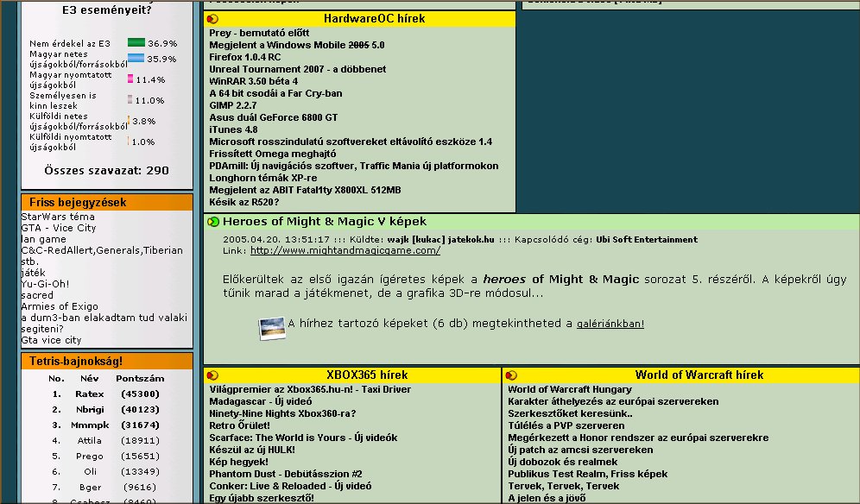This screenshot has width=860, height=504.
Task: Open 'A jelen és a jövő' news
Action: point(547,498)
